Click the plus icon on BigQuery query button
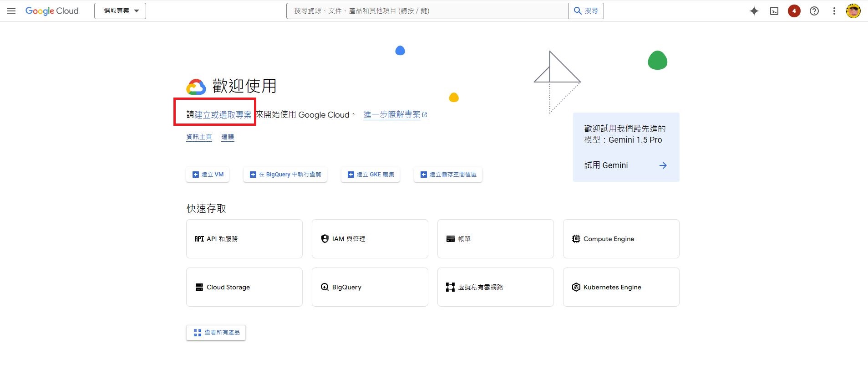 tap(253, 175)
